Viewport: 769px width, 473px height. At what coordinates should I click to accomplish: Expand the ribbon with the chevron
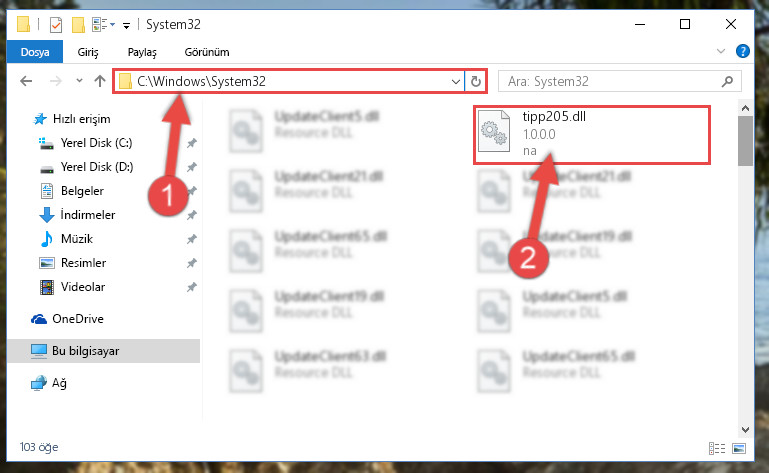point(720,51)
